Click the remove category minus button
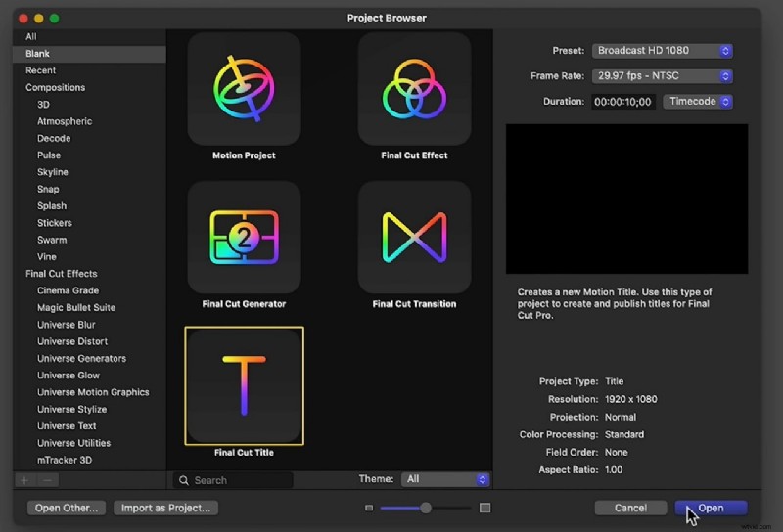The height and width of the screenshot is (532, 783). [47, 480]
